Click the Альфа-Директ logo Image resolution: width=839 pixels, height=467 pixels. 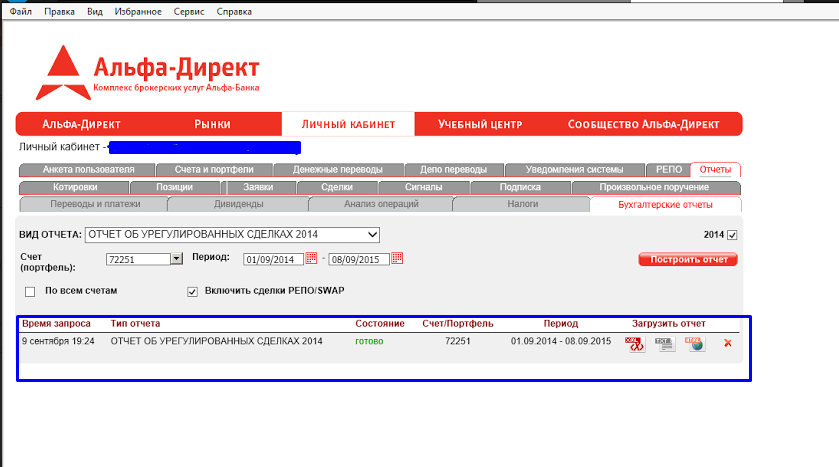point(148,73)
